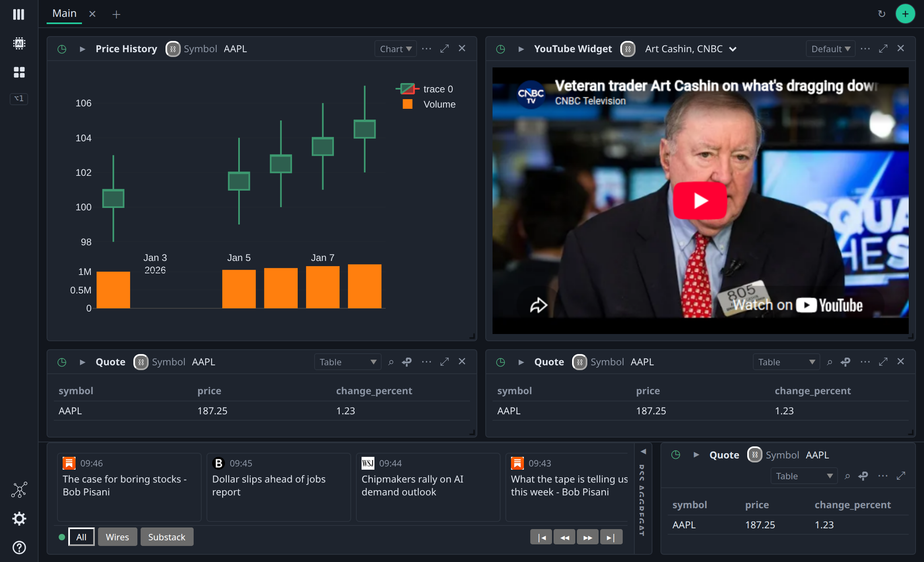The image size is (924, 562).
Task: Click Symbol parameter icon in Price History
Action: tap(173, 49)
